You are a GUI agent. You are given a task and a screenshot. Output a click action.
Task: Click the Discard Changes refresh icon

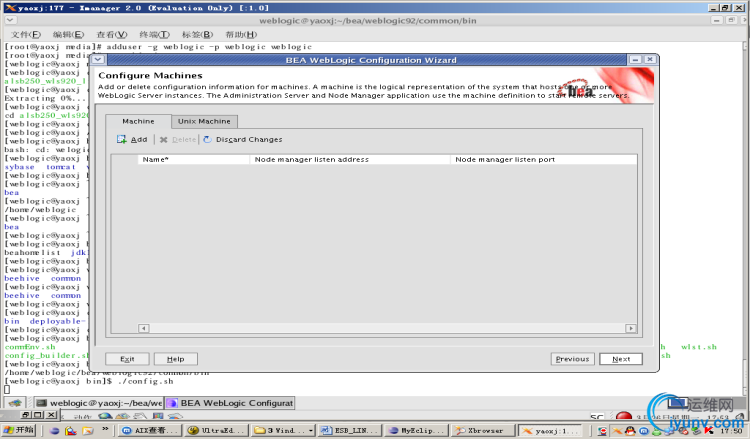pos(207,139)
